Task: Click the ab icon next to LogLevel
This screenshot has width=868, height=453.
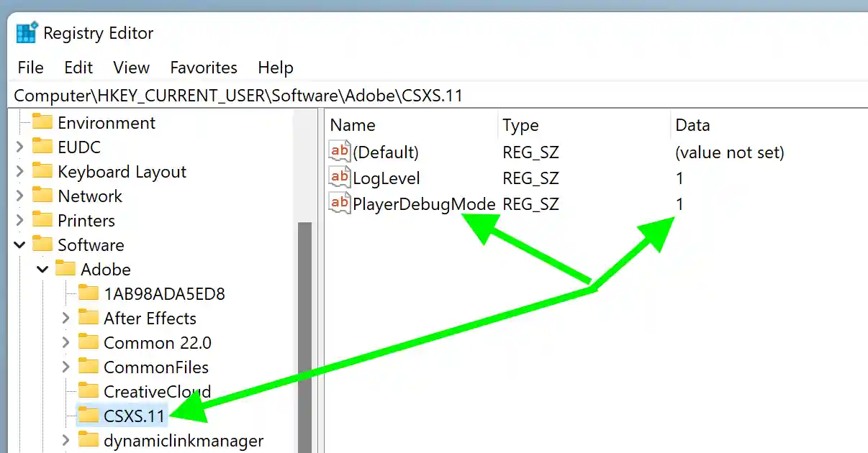Action: coord(339,178)
